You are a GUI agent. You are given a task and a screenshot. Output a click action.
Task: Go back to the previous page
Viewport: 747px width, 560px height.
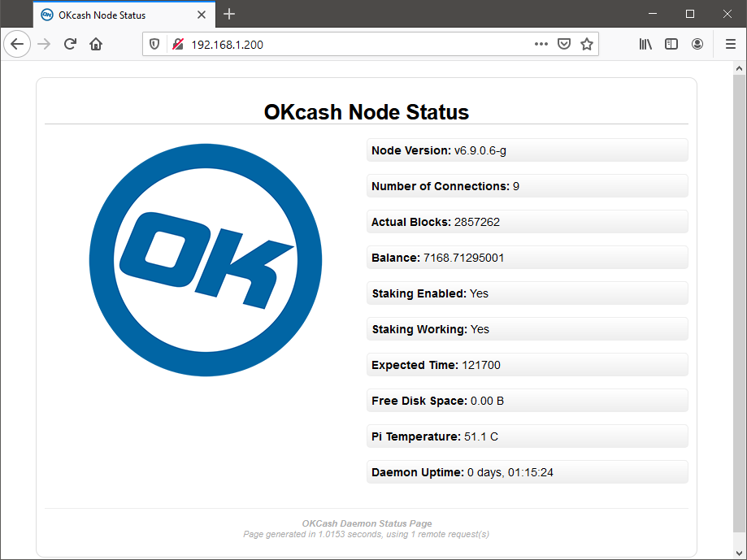(17, 44)
